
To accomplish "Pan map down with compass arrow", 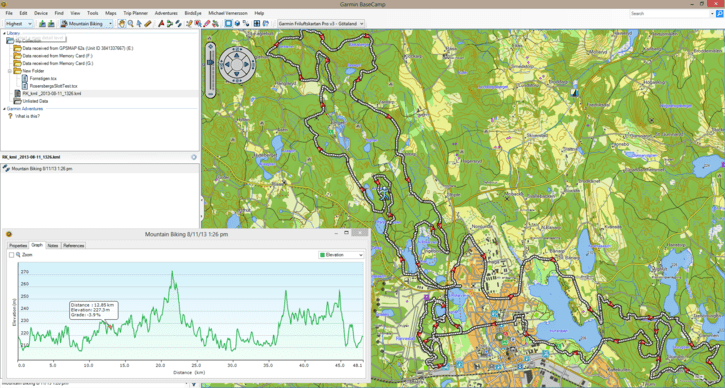I will tap(236, 74).
